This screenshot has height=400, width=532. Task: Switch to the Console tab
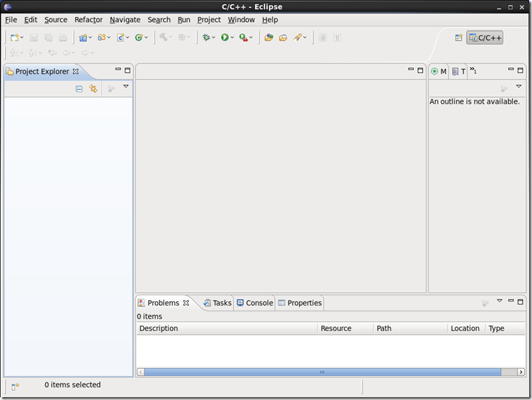[x=255, y=303]
